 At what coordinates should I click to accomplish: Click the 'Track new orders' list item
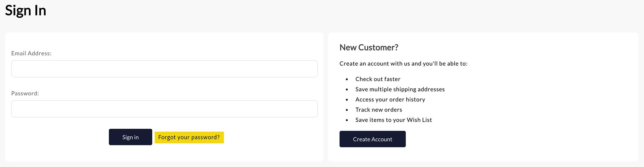[379, 110]
